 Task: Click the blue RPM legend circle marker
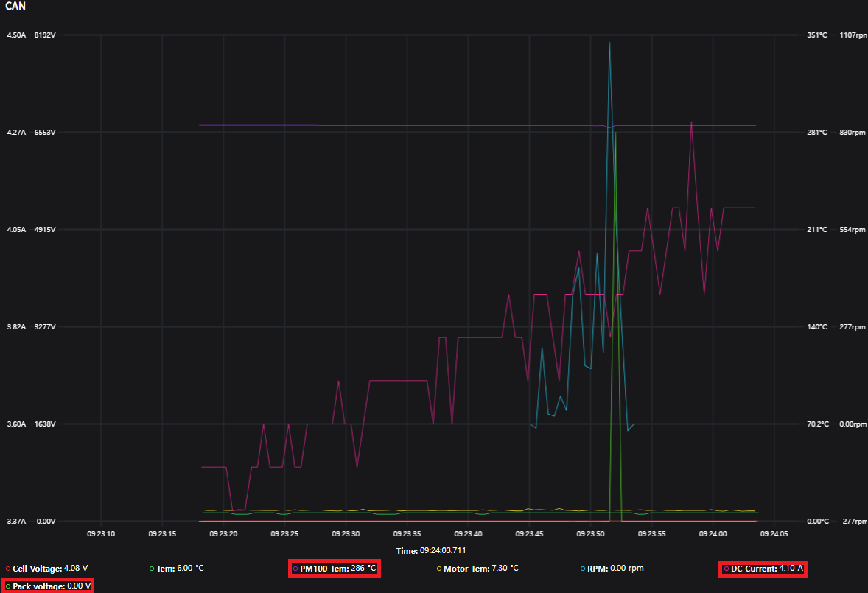point(583,569)
